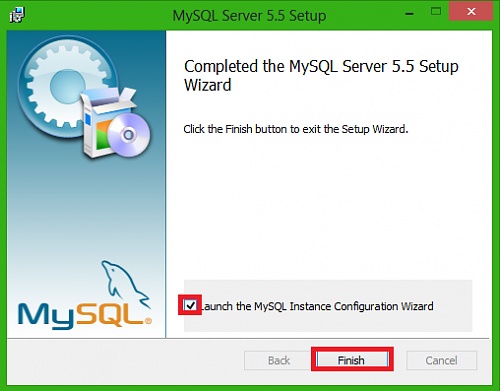Click the empty white area below the instruction text
The height and width of the screenshot is (391, 500).
click(x=328, y=207)
